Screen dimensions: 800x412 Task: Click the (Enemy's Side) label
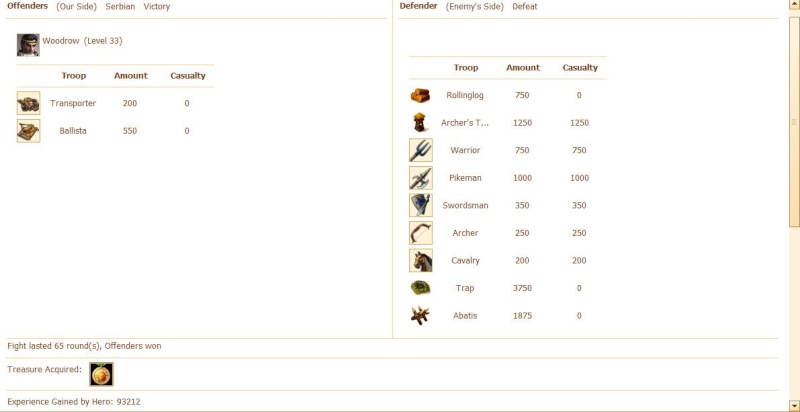tap(474, 7)
